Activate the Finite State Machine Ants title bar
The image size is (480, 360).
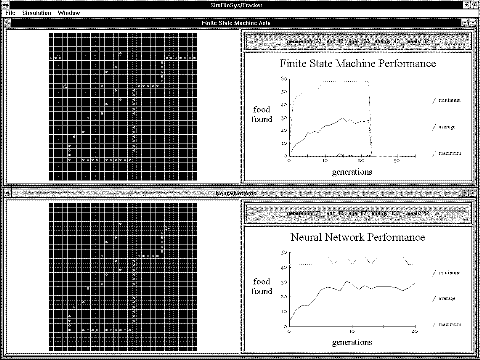click(x=236, y=23)
